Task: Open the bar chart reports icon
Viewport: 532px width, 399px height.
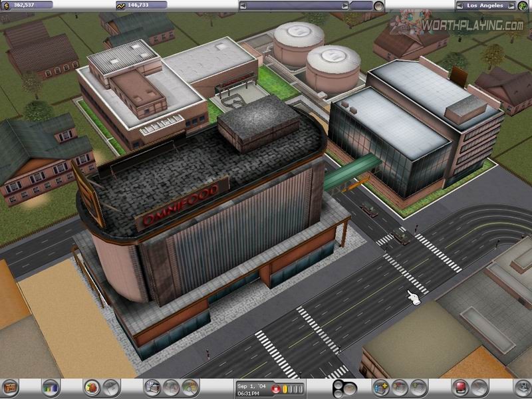Action: [51, 386]
